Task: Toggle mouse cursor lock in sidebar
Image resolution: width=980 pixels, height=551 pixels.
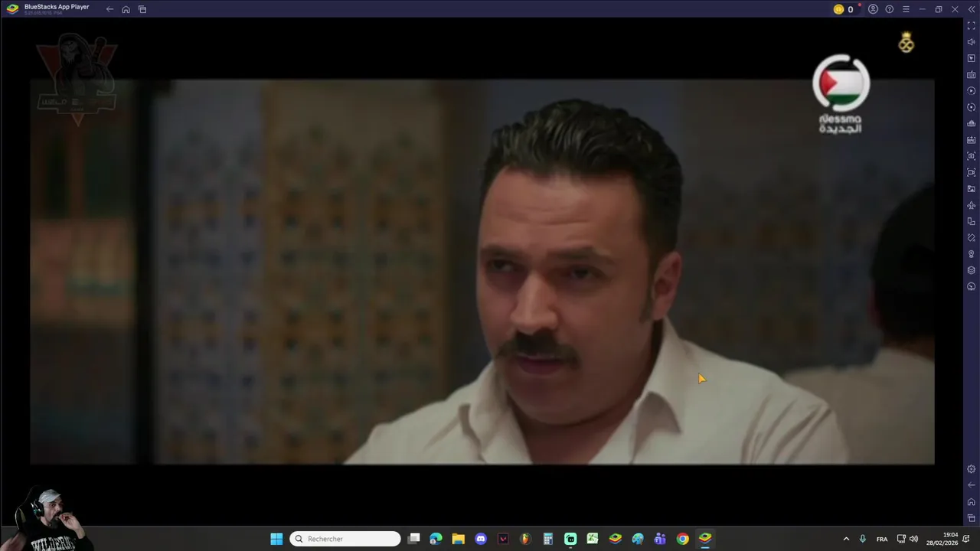Action: 971,58
